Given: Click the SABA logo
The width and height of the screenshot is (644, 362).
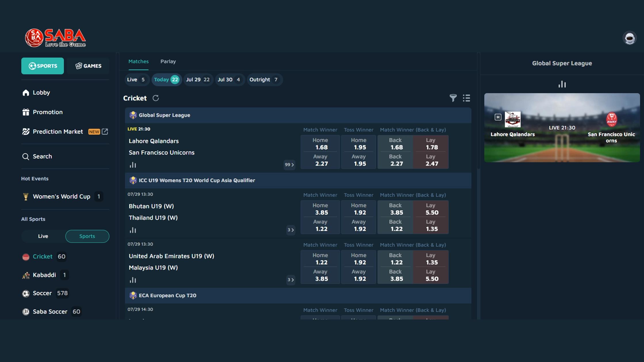Looking at the screenshot, I should 55,38.
